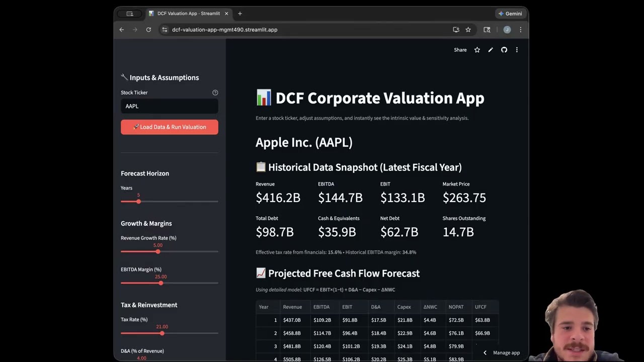Click the address bar URL
This screenshot has width=644, height=362.
[224, 30]
